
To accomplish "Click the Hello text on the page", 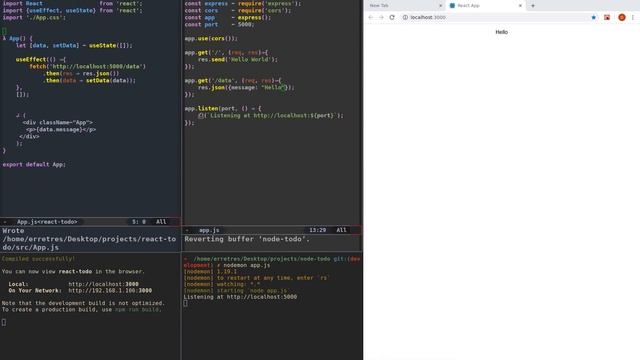I will click(502, 32).
